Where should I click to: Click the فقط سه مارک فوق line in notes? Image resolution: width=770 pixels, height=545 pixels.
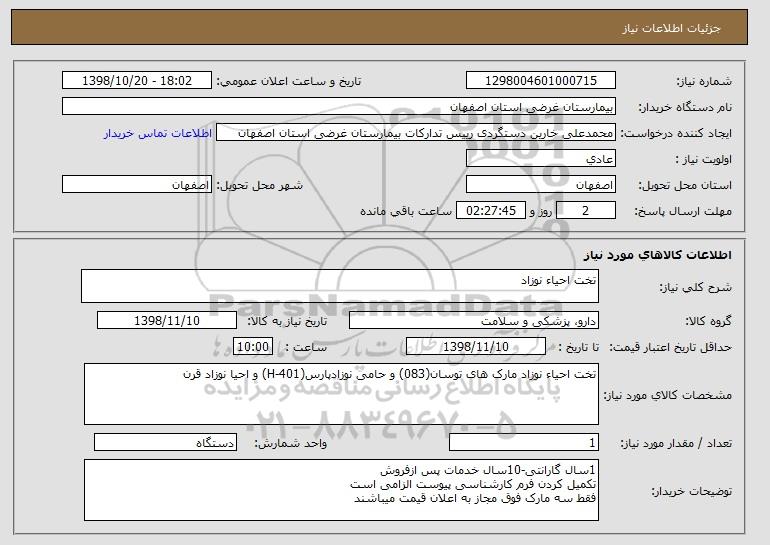(x=475, y=498)
